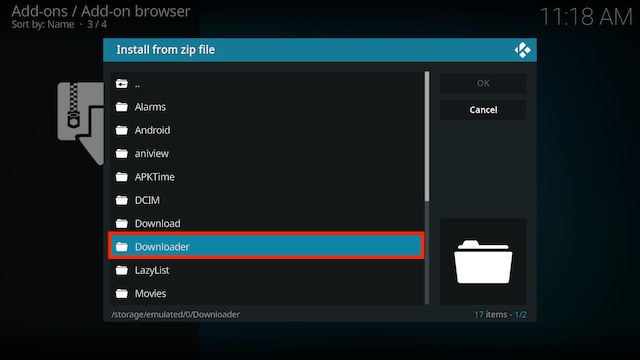
Task: Click the parent directory back-arrow folder icon
Action: point(122,84)
